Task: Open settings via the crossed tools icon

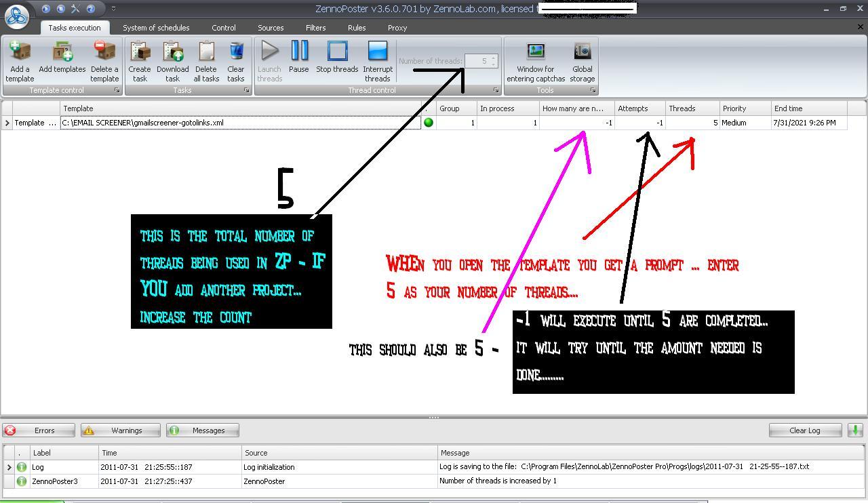Action: (75, 9)
